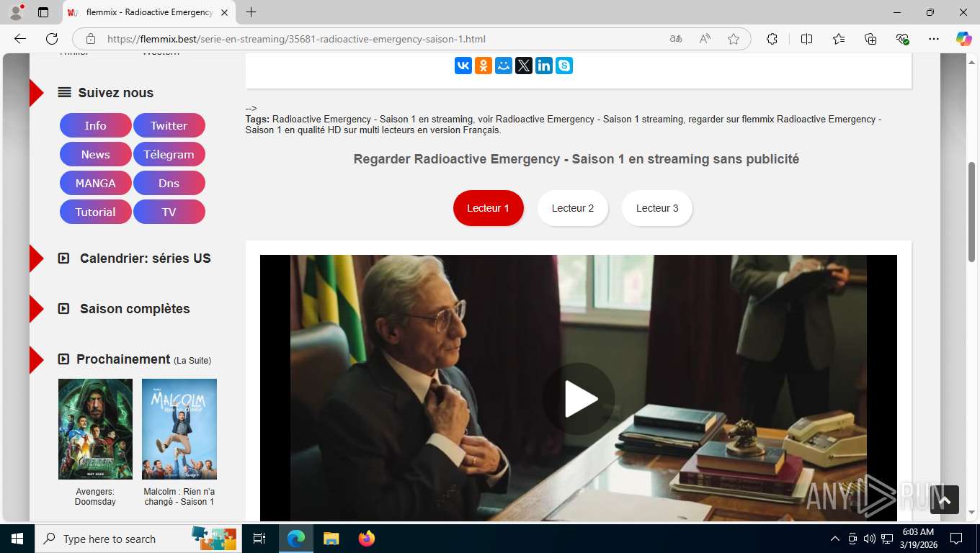This screenshot has height=553, width=980.
Task: Play the Radioactive Emergency video
Action: pyautogui.click(x=579, y=399)
